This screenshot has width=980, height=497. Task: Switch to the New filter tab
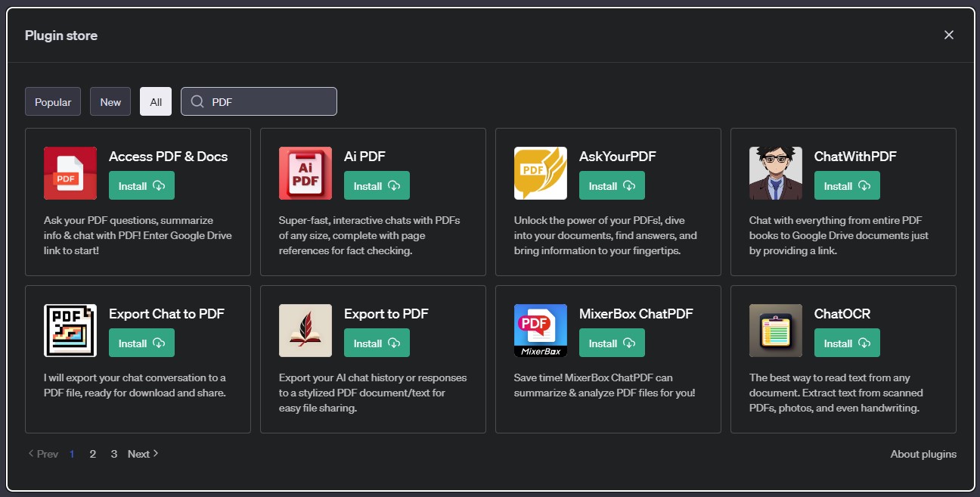click(x=110, y=102)
